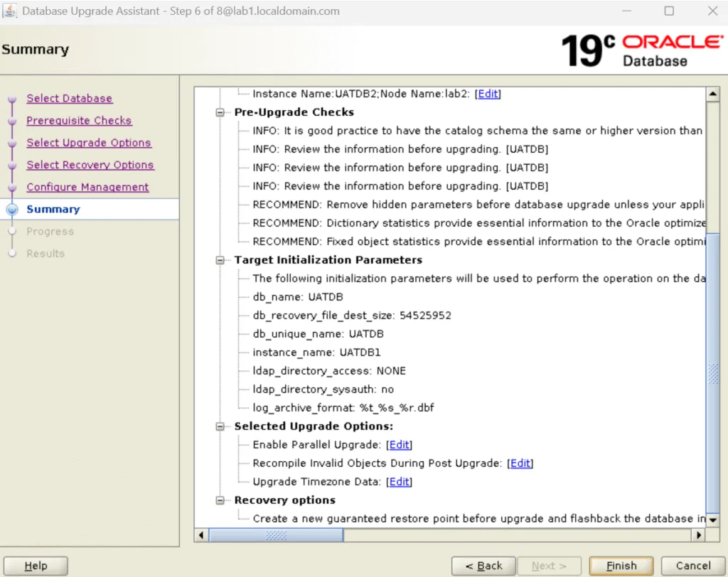Collapse the Selected Upgrade Options section
Image resolution: width=728 pixels, height=577 pixels.
tap(220, 426)
